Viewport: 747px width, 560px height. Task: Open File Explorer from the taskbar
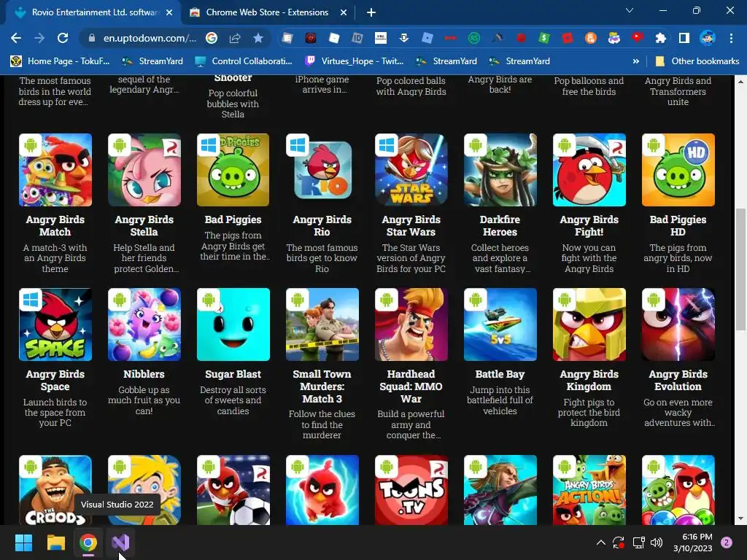pos(55,542)
